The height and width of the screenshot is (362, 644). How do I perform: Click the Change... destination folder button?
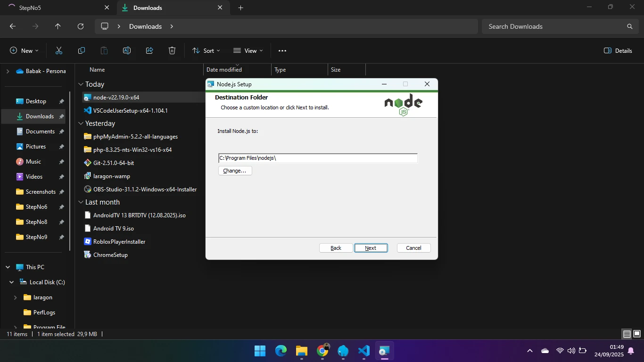235,171
